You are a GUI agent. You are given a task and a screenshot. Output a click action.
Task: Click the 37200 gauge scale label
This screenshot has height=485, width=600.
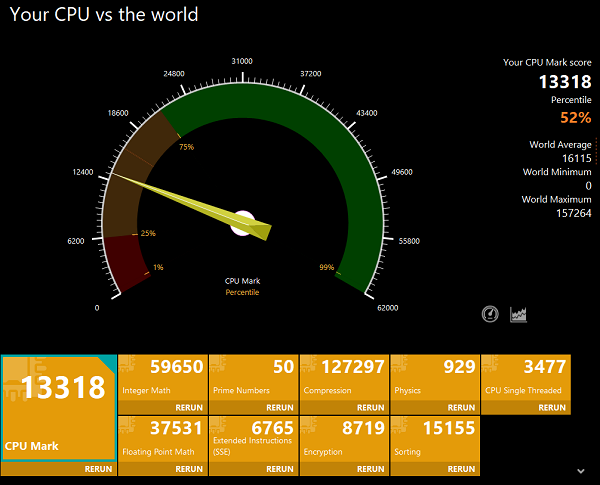(x=310, y=73)
